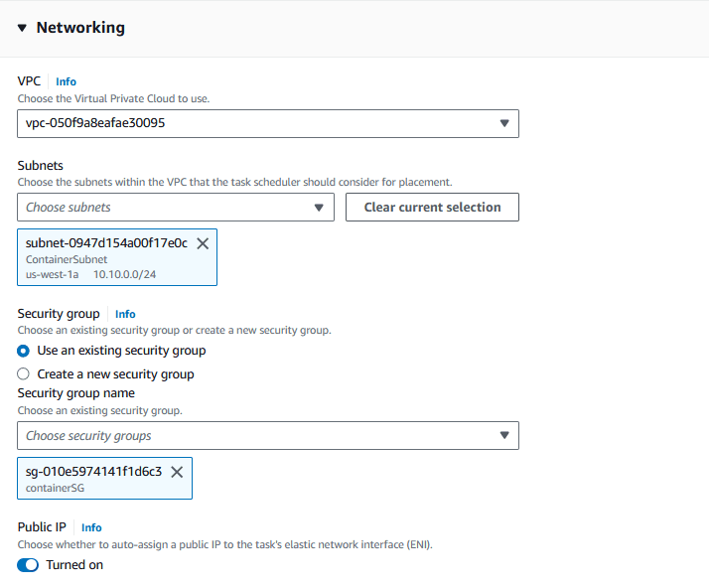Open the VPC selection dropdown
Screen dimensions: 709x588
268,123
